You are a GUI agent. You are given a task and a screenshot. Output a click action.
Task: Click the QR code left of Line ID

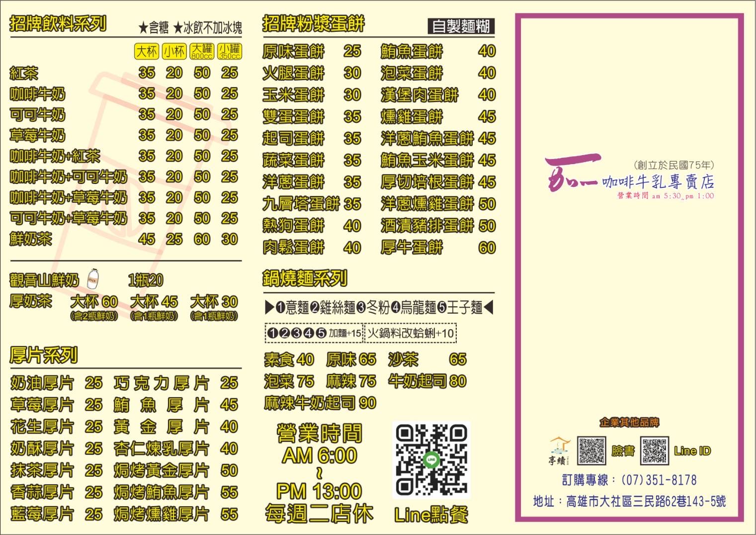(x=654, y=450)
